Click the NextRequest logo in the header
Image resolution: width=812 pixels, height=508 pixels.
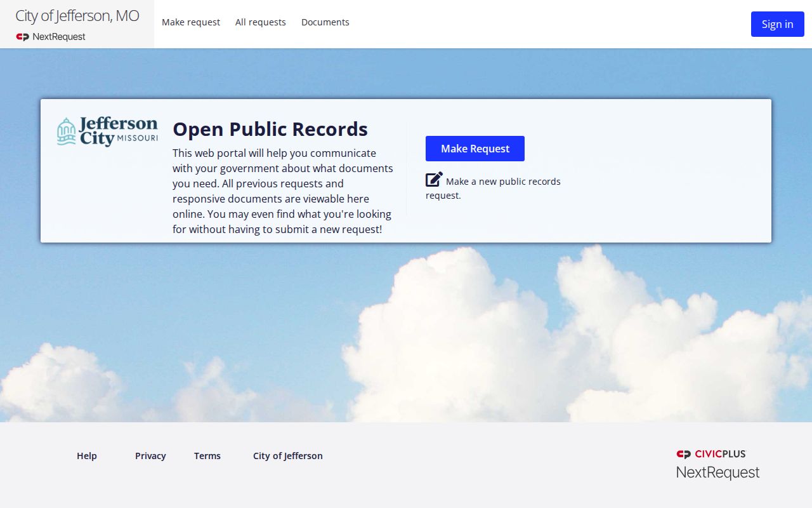click(x=51, y=37)
